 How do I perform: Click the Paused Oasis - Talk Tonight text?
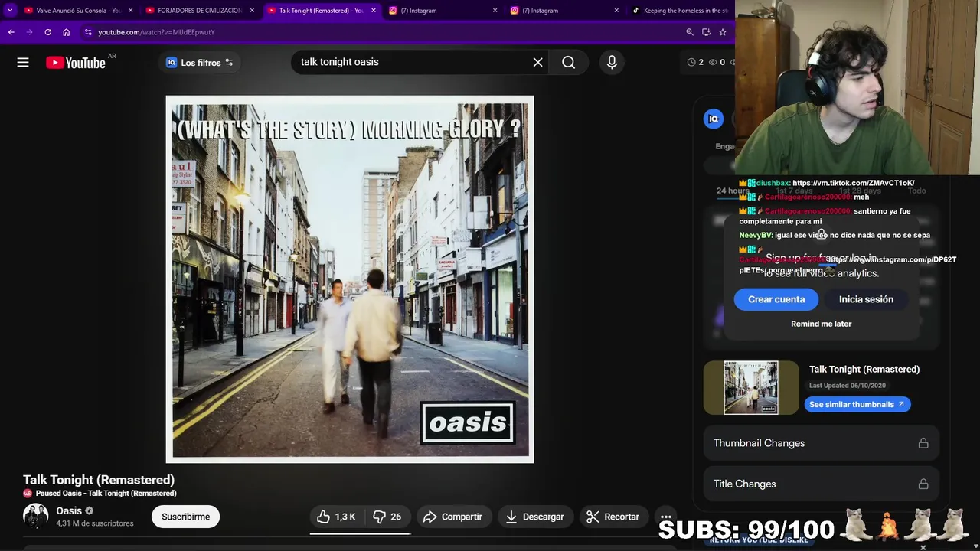pos(106,494)
